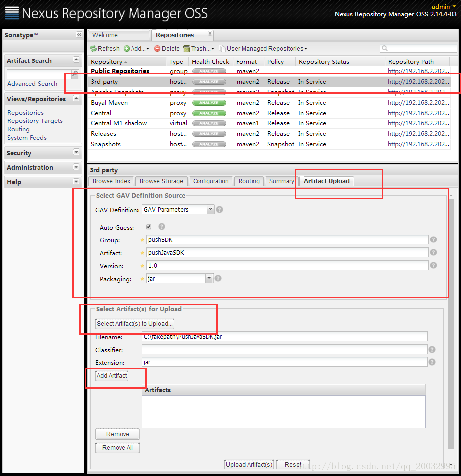Click Refresh in the repositories toolbar
This screenshot has width=461, height=476.
[x=105, y=49]
